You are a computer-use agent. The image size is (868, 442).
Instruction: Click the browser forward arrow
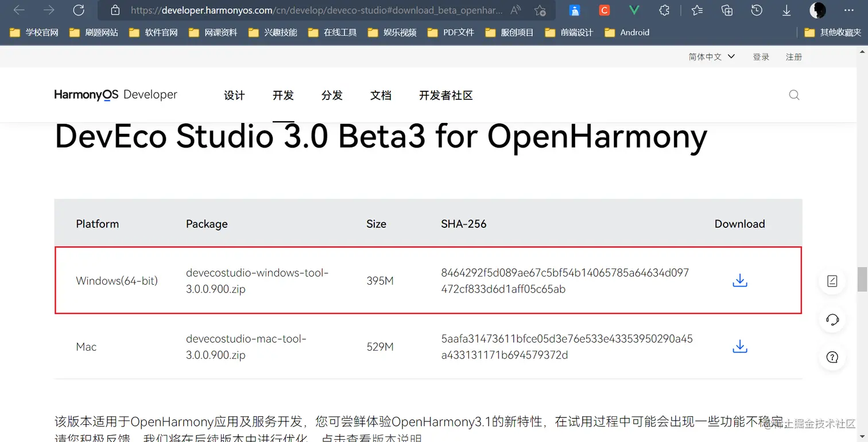[x=49, y=10]
